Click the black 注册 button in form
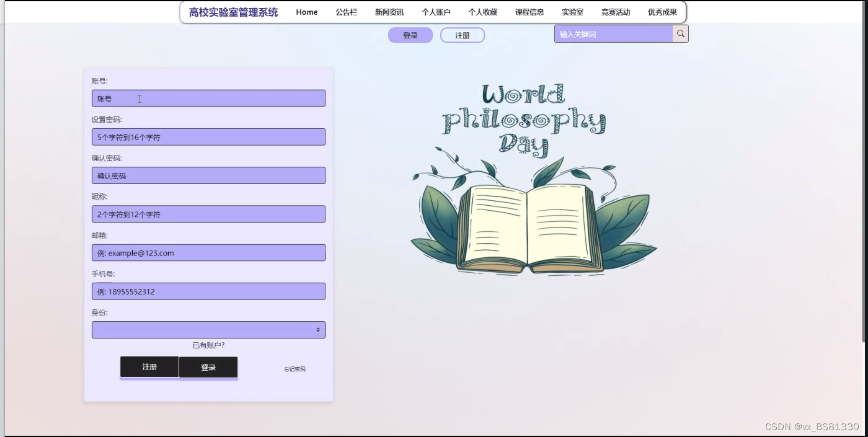This screenshot has height=437, width=868. click(x=149, y=367)
